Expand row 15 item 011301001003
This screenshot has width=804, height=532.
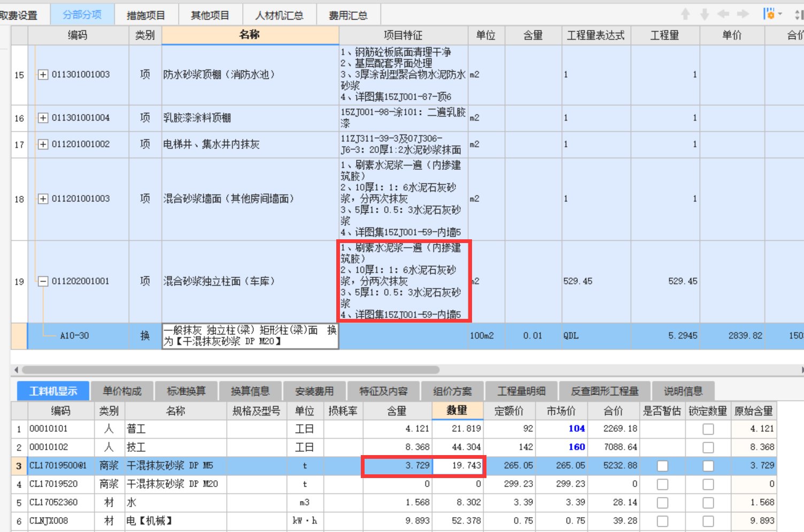[x=43, y=75]
